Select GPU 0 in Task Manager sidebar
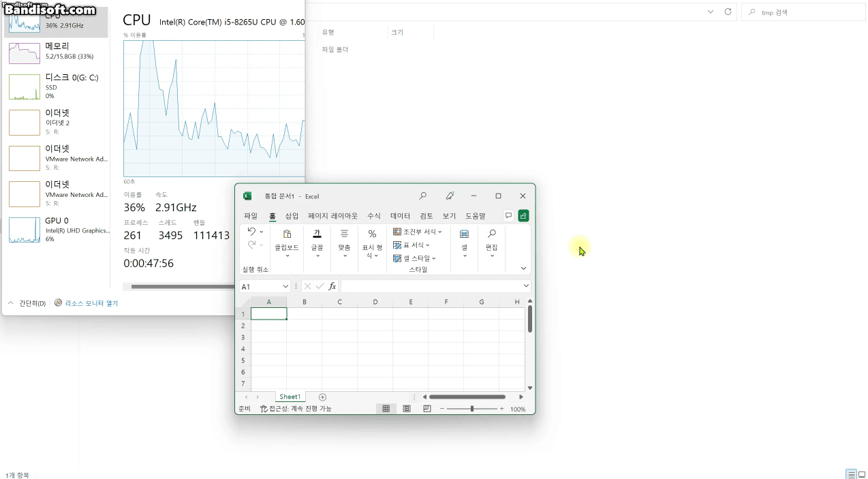This screenshot has height=479, width=868. (57, 230)
